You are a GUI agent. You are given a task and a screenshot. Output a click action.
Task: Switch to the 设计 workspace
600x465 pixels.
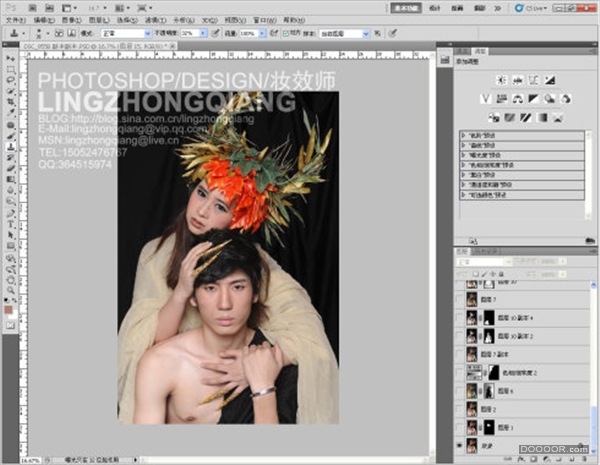click(435, 8)
